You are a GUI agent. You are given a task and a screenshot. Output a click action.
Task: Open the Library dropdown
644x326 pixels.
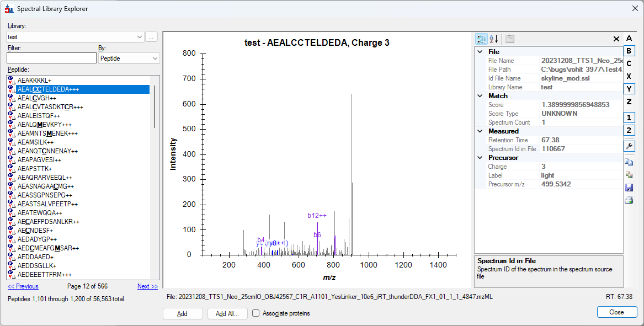pos(139,36)
